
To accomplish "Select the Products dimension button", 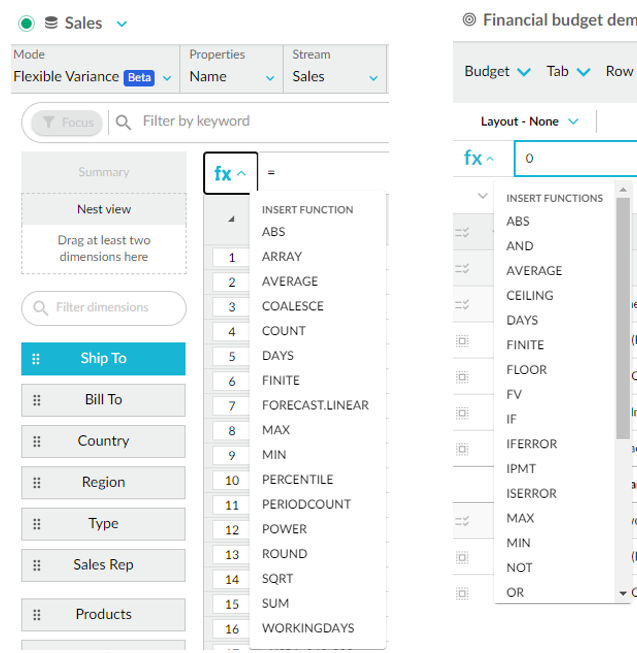I will 103,614.
